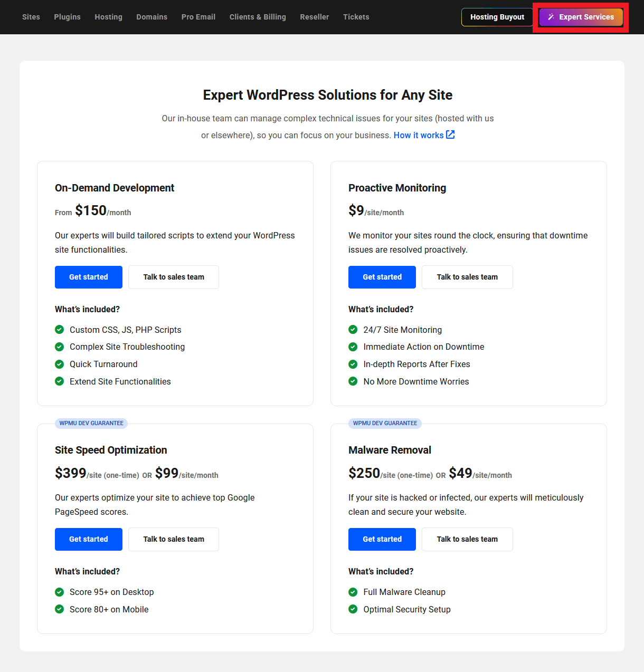Talk to sales team about Malware Removal
Viewport: 644px width, 672px height.
(467, 539)
